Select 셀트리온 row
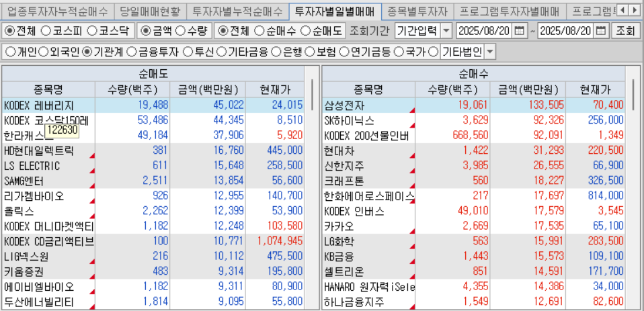 coord(474,272)
